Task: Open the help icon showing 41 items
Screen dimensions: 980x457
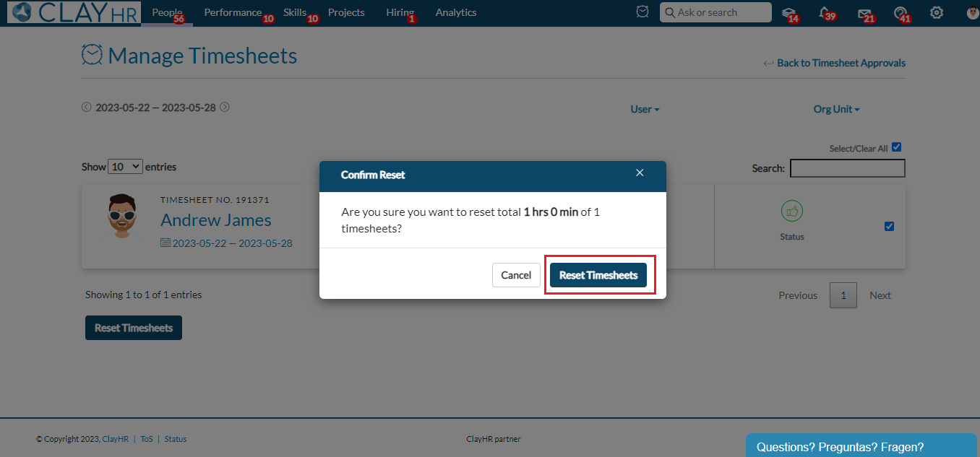Action: pyautogui.click(x=901, y=12)
